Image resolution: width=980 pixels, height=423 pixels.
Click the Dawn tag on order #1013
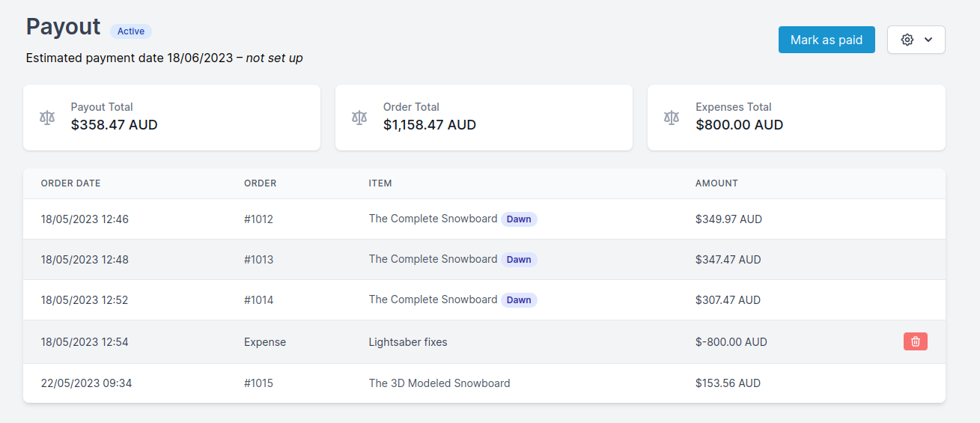[x=519, y=260]
